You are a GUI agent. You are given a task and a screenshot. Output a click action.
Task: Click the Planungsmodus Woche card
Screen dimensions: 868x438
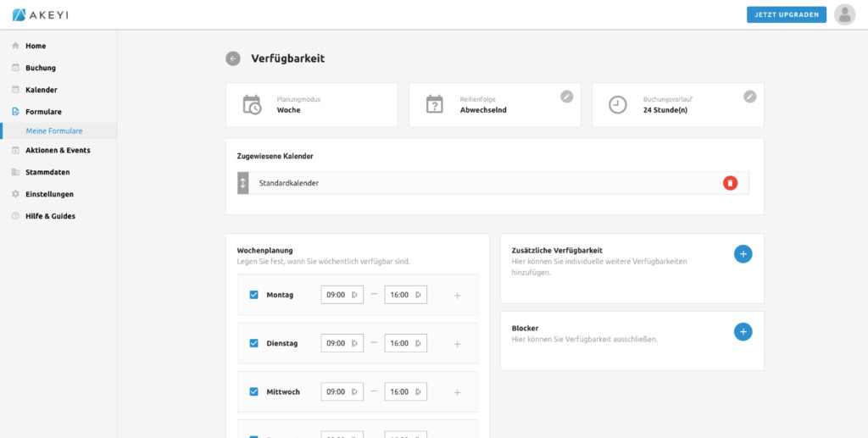click(311, 105)
